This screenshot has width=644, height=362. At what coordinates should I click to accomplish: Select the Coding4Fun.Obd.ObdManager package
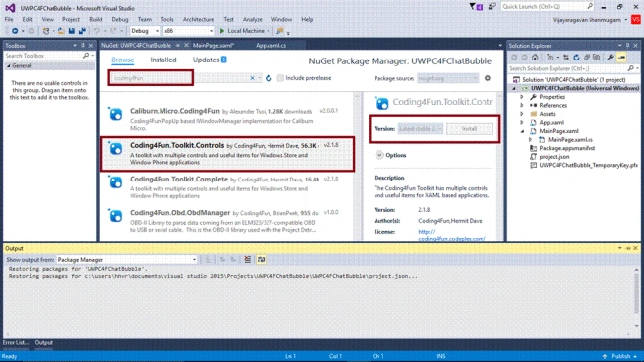click(227, 221)
